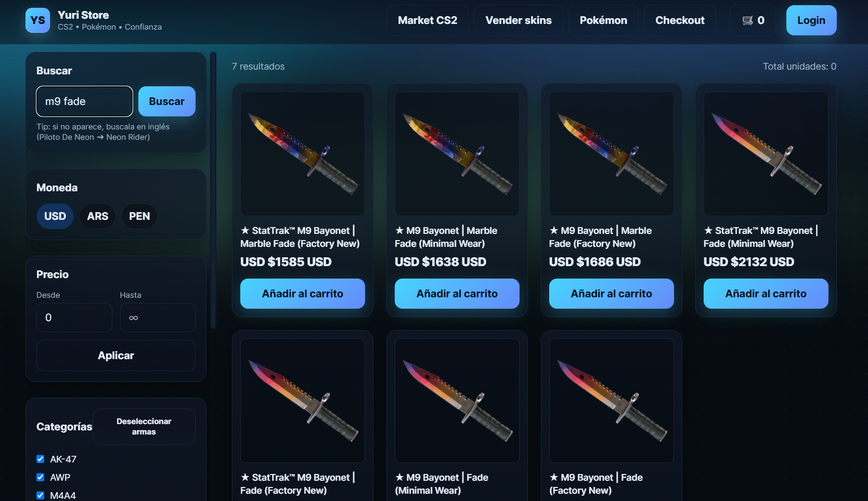Click the Hasta maximum price field

[158, 318]
